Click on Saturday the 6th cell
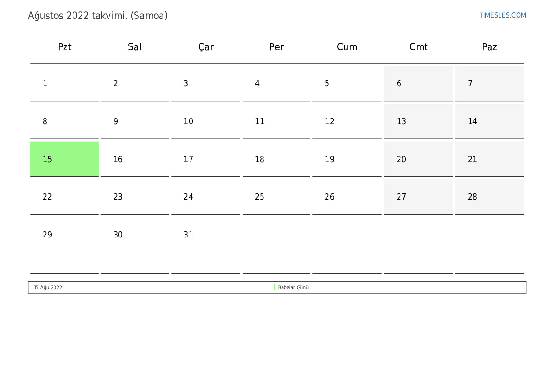The height and width of the screenshot is (392, 554). (x=418, y=84)
